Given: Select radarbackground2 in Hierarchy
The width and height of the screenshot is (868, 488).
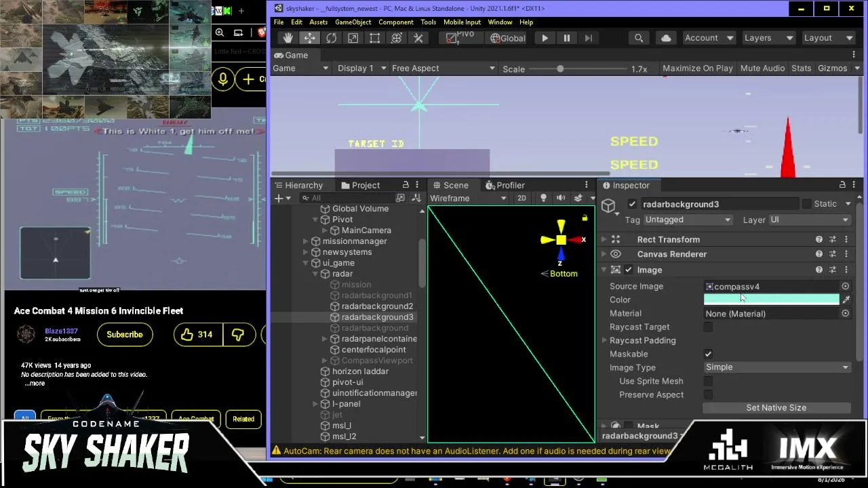Looking at the screenshot, I should tap(377, 306).
